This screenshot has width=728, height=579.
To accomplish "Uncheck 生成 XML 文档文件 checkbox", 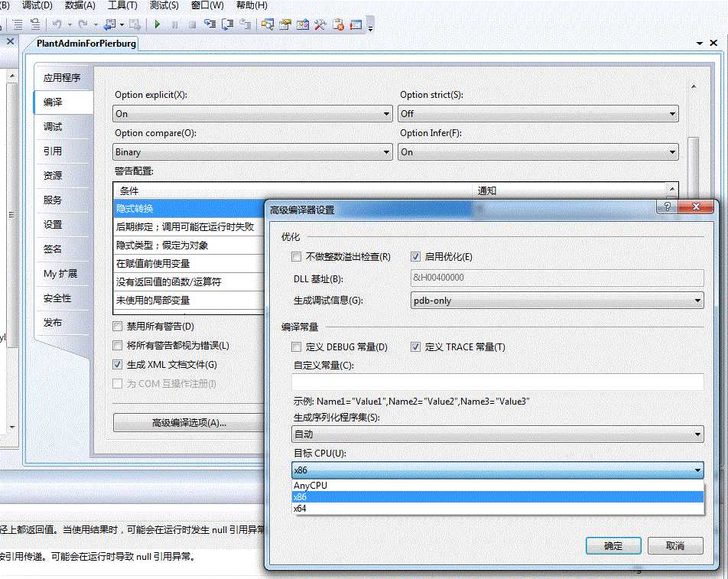I will point(118,365).
